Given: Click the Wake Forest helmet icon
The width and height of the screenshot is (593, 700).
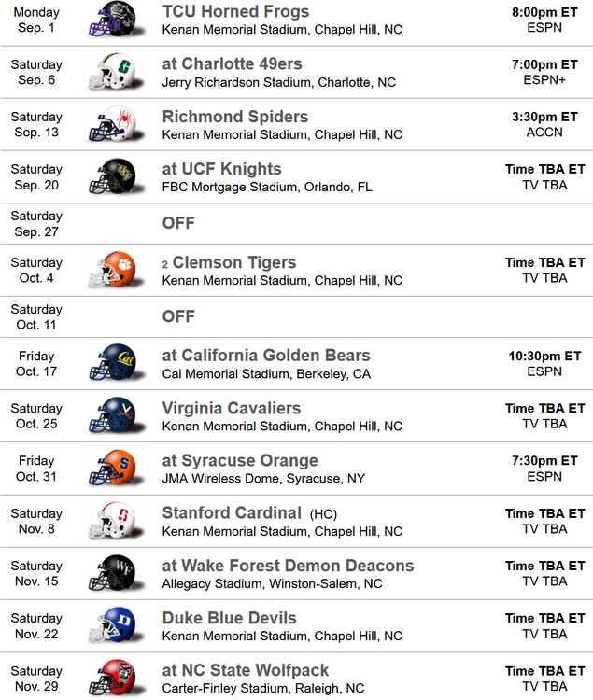Looking at the screenshot, I should click(x=112, y=573).
